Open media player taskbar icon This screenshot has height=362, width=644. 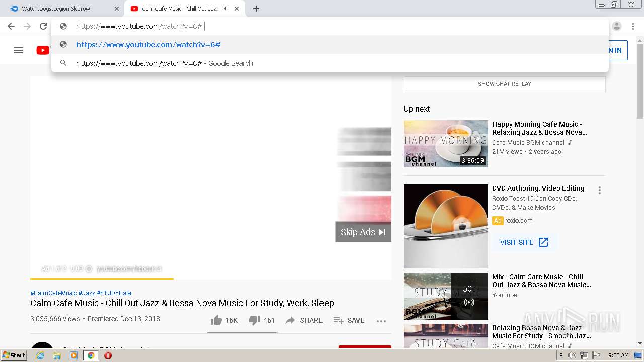(x=74, y=355)
